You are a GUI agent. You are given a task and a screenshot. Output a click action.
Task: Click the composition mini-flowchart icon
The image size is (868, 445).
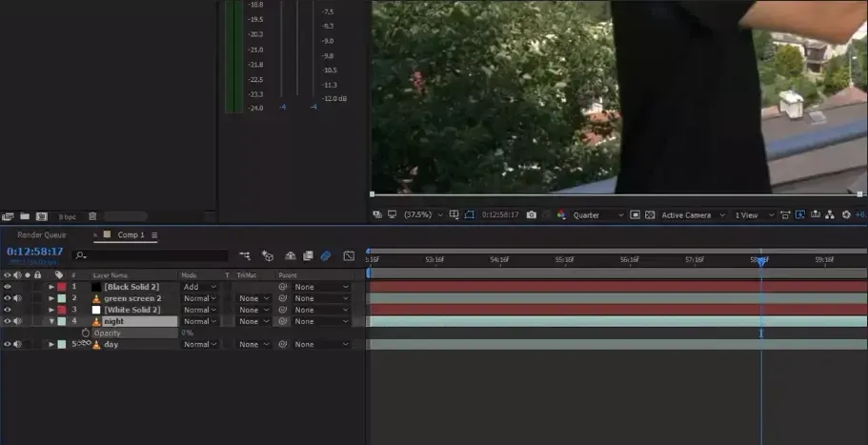(x=245, y=255)
